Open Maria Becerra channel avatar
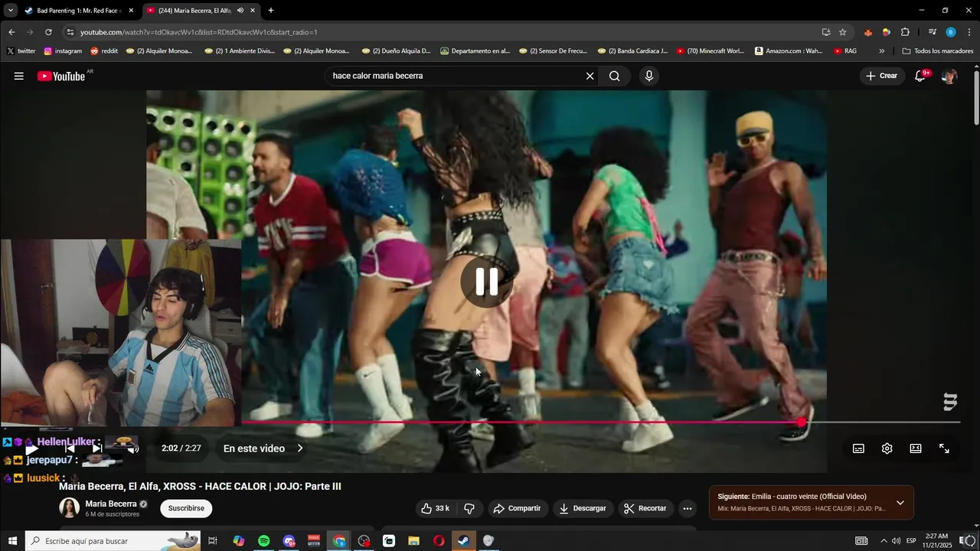The height and width of the screenshot is (551, 980). coord(70,508)
